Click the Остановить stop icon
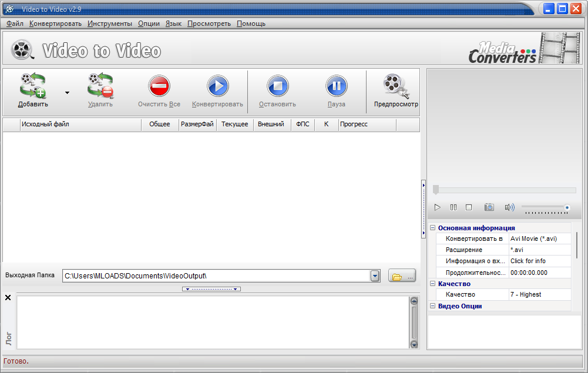This screenshot has width=588, height=373. (277, 86)
